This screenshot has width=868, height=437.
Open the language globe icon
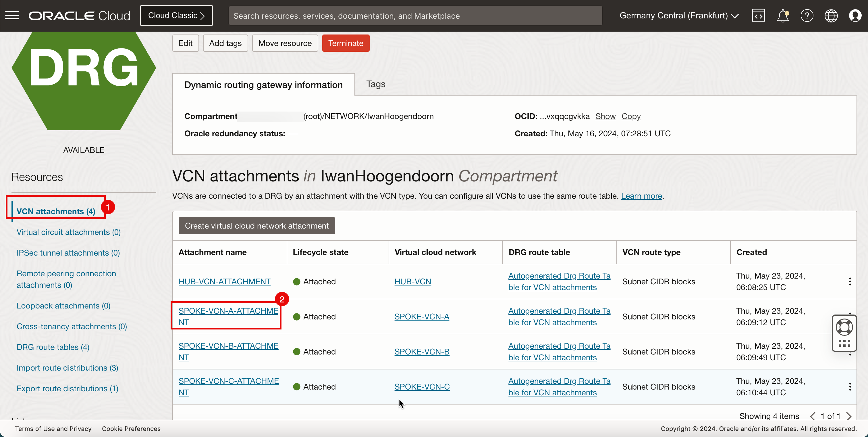pyautogui.click(x=831, y=16)
